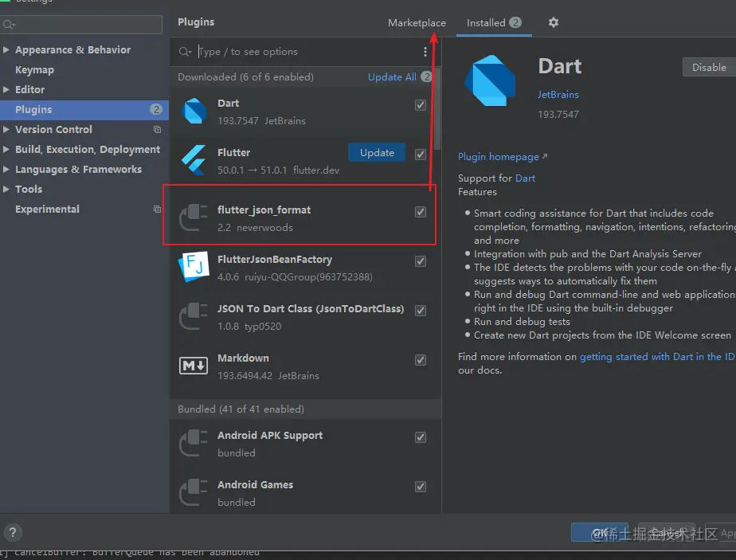Expand Build, Execution, Deployment arrow
Screen dimensions: 736x560
click(x=6, y=149)
